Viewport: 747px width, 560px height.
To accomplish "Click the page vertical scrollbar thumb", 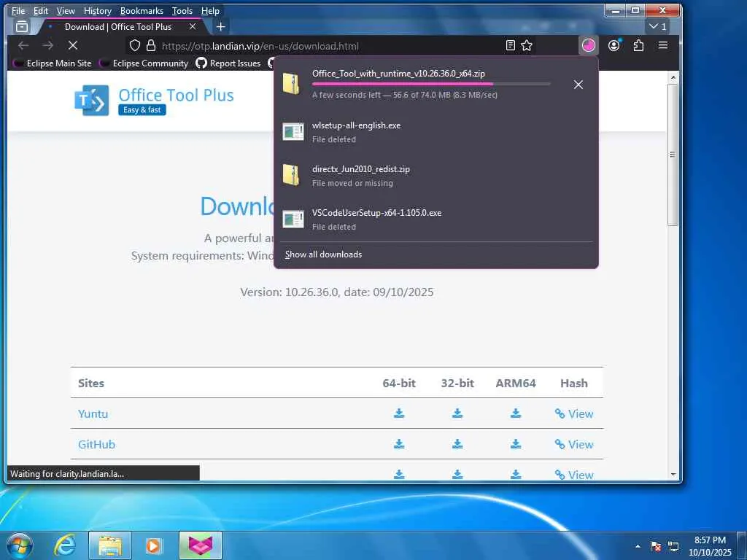I will pyautogui.click(x=673, y=155).
